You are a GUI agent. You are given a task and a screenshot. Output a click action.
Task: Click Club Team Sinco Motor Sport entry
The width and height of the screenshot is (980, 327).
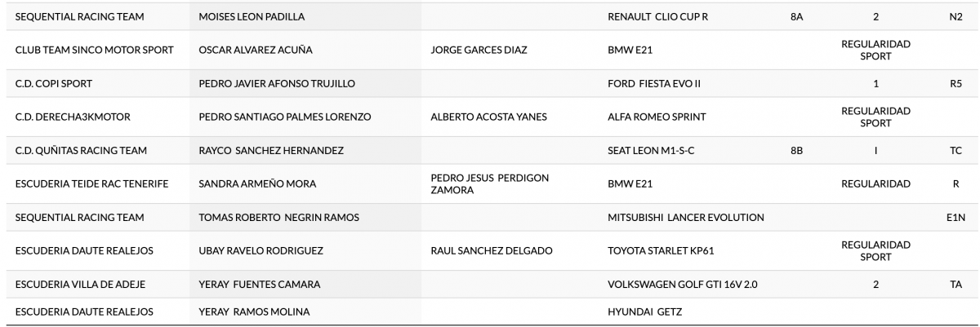[95, 50]
